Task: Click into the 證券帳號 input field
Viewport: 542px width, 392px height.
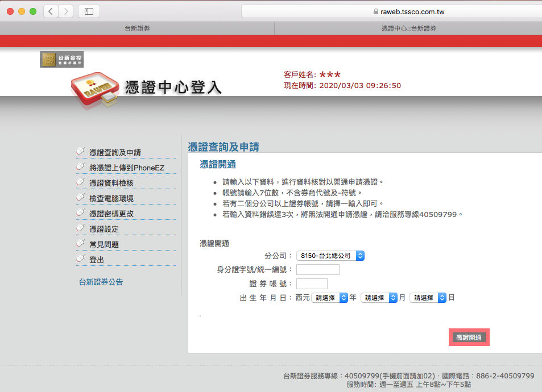Action: click(x=312, y=283)
